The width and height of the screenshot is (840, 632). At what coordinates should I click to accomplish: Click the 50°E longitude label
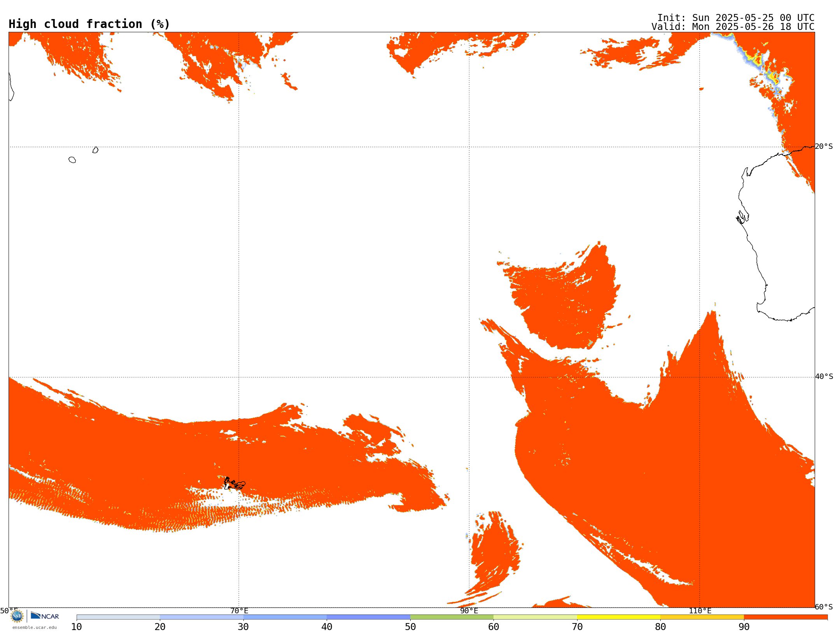pyautogui.click(x=9, y=611)
